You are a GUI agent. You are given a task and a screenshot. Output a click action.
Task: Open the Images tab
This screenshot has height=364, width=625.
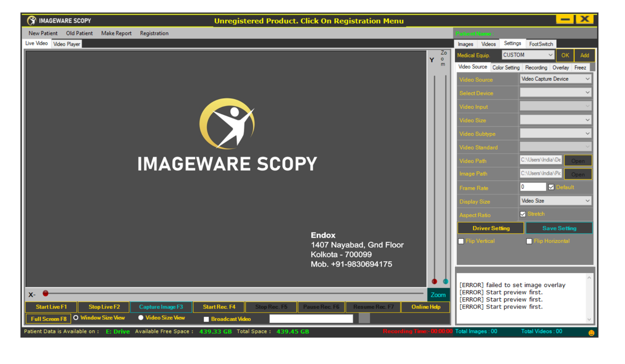point(465,44)
